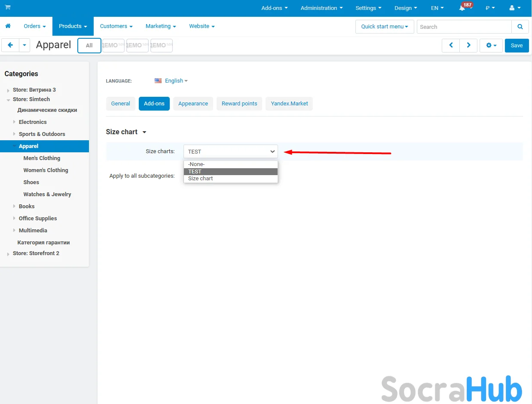Screen dimensions: 532x404
Task: Open the Quick start menu
Action: (384, 27)
